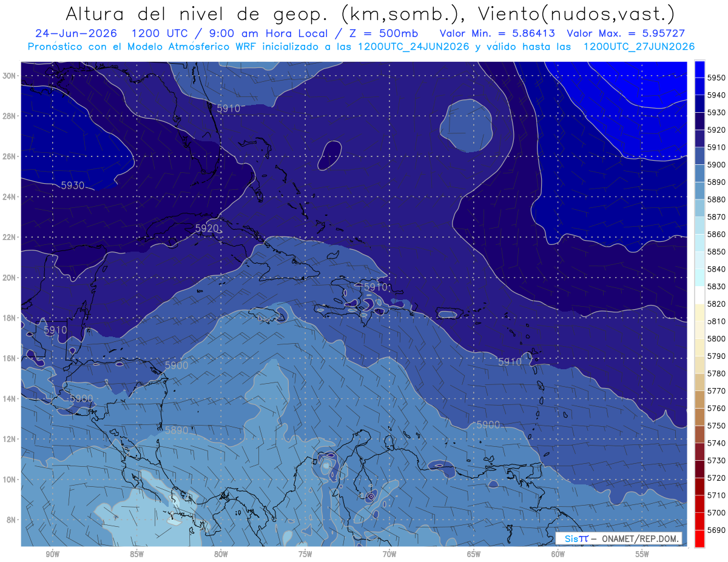Click 'Valor Max. = 5.95727' in header
Image resolution: width=728 pixels, height=562 pixels.
[625, 33]
